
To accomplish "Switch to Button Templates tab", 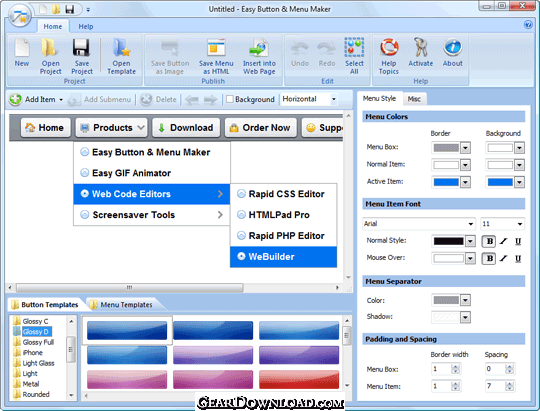I will [45, 305].
